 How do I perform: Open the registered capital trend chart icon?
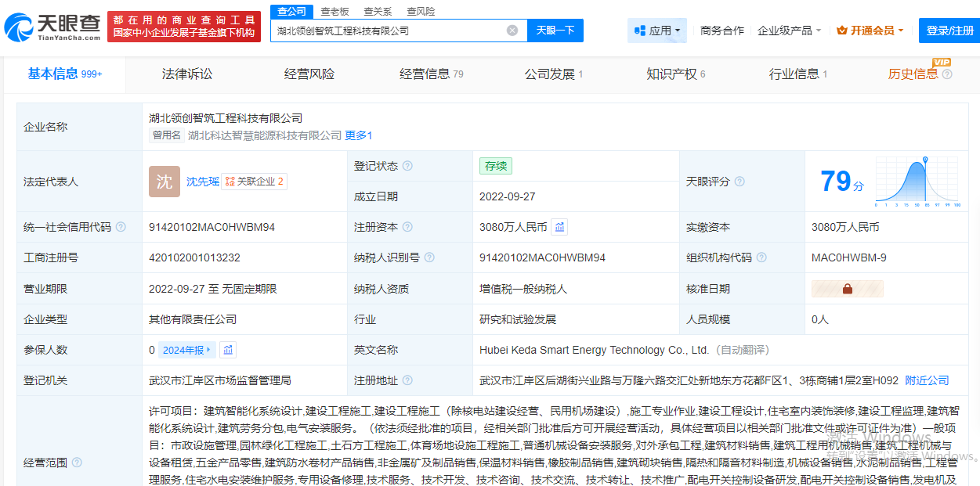(559, 227)
